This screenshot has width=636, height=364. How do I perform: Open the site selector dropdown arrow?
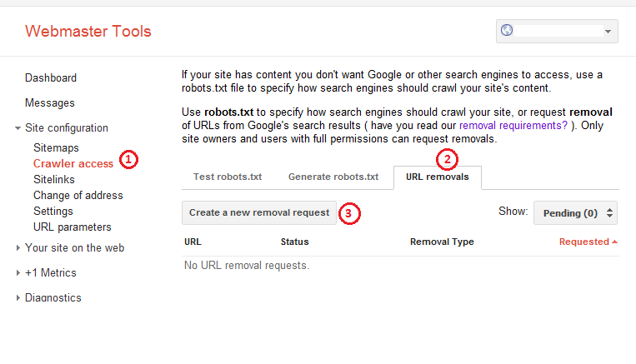click(x=608, y=31)
